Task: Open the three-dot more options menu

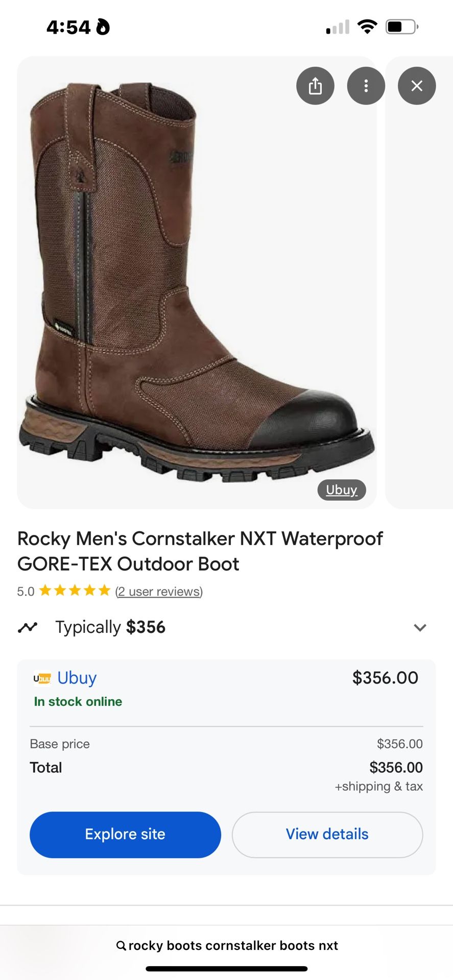Action: pyautogui.click(x=366, y=86)
